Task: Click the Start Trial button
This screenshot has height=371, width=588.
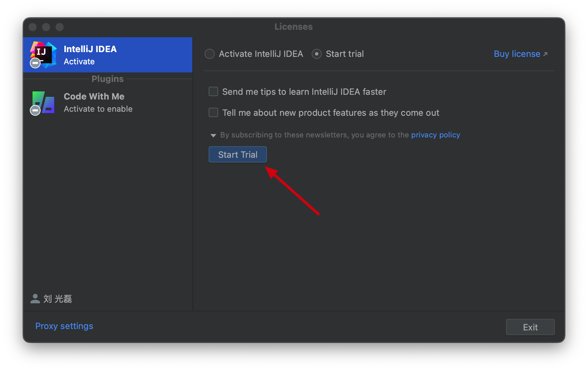Action: pyautogui.click(x=238, y=154)
